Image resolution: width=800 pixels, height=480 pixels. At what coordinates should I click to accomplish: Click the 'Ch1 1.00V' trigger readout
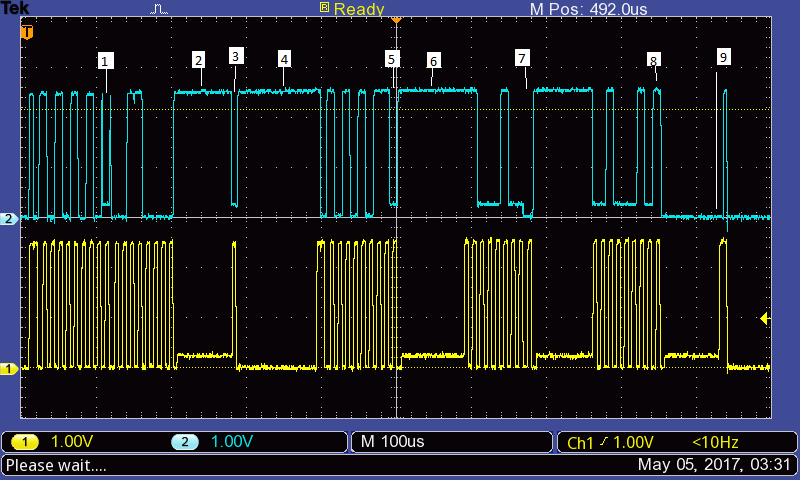(610, 442)
